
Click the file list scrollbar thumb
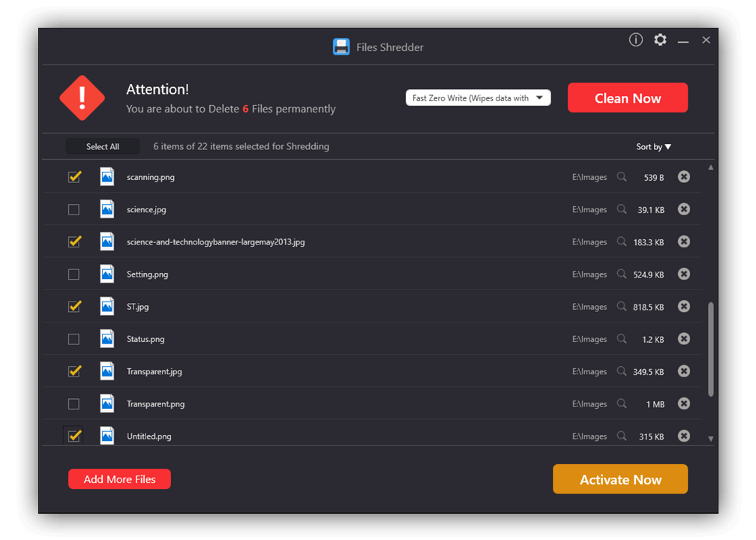[x=711, y=349]
